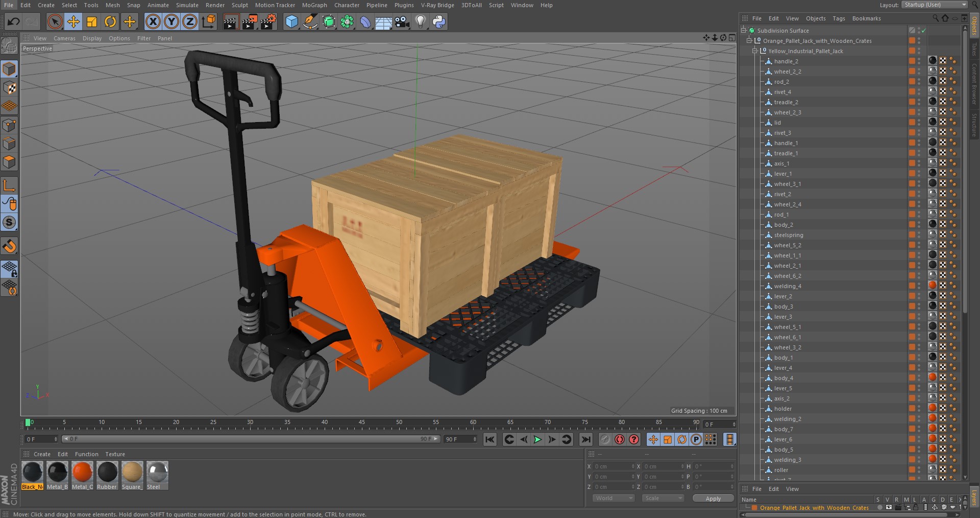Switch to Texture mode icon
The width and height of the screenshot is (980, 518).
point(9,88)
